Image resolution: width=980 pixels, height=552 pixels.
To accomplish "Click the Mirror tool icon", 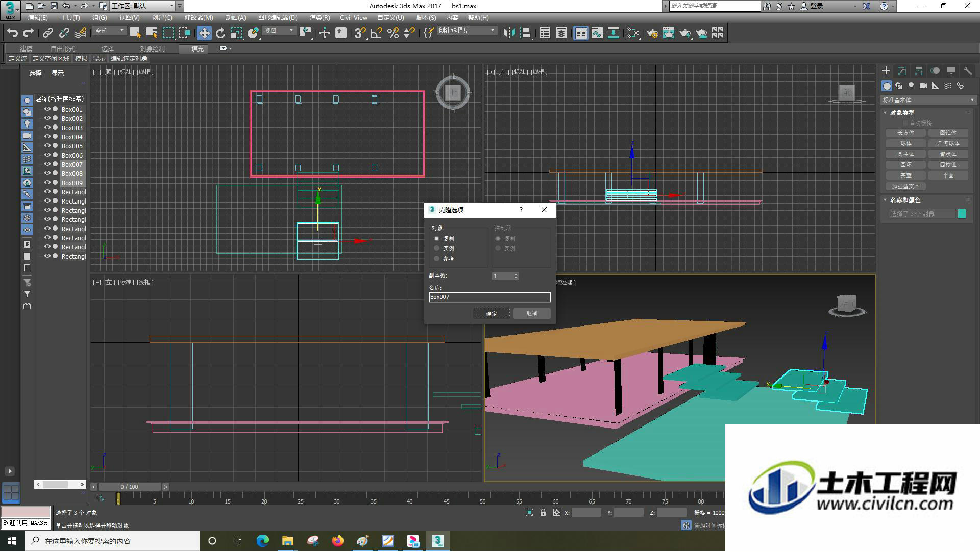I will point(509,33).
